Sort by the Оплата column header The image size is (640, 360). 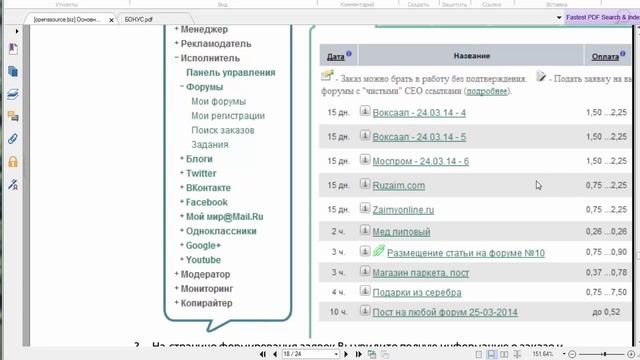[x=605, y=57]
